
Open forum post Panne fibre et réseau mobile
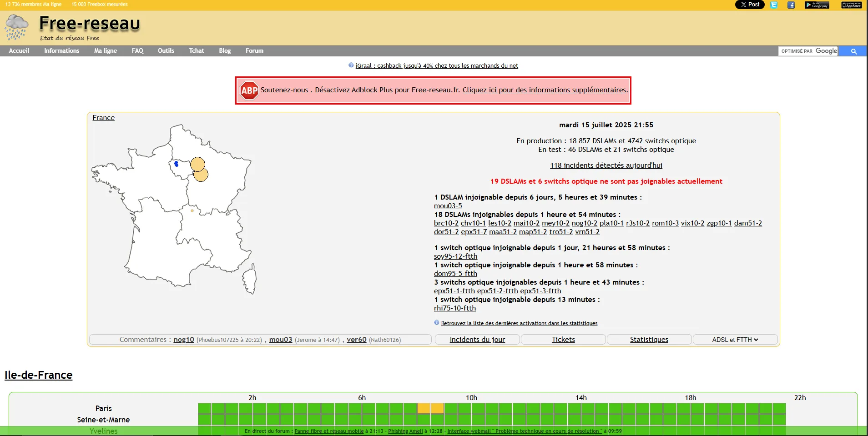[x=329, y=431]
